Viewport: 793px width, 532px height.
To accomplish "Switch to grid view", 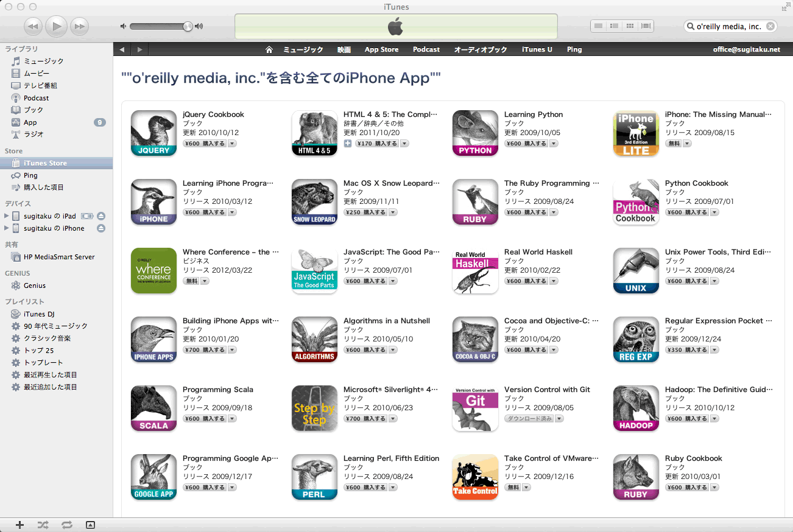I will point(630,26).
